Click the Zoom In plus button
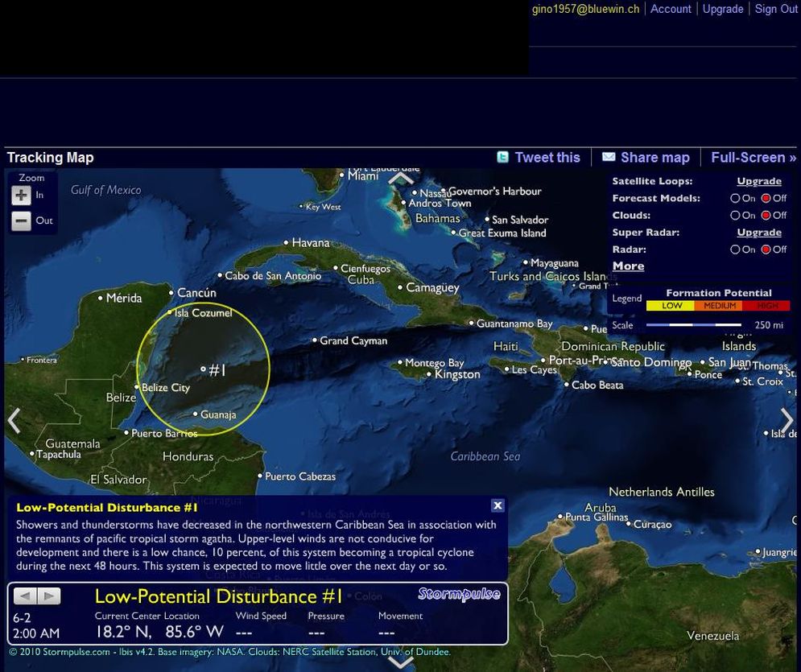Screen dimensions: 801x672 tap(21, 195)
